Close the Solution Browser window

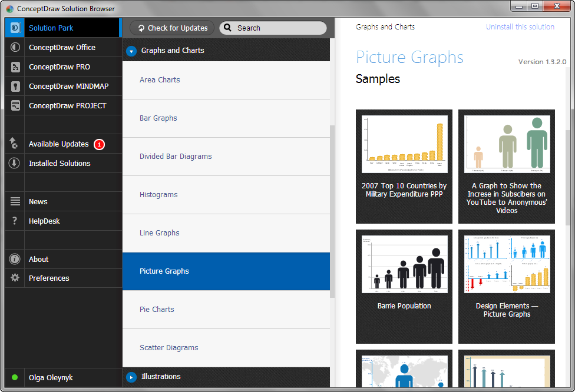557,6
